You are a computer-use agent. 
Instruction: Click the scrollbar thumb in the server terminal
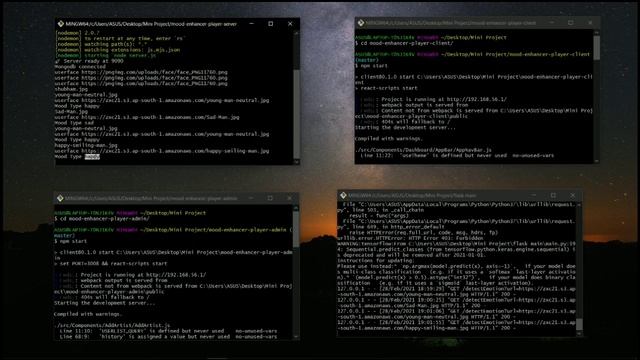(297, 114)
